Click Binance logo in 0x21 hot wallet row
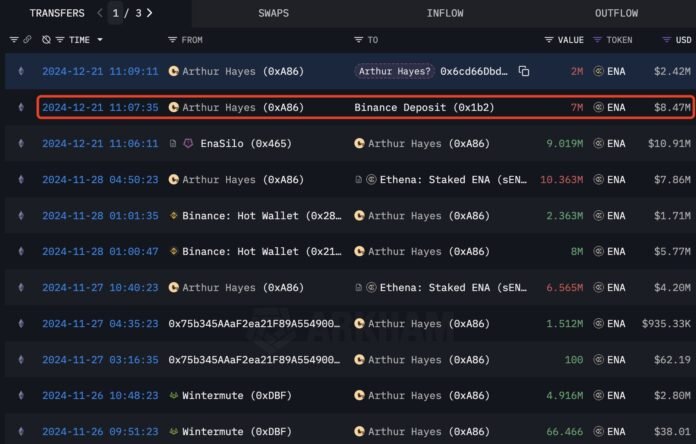The image size is (696, 444). [174, 251]
